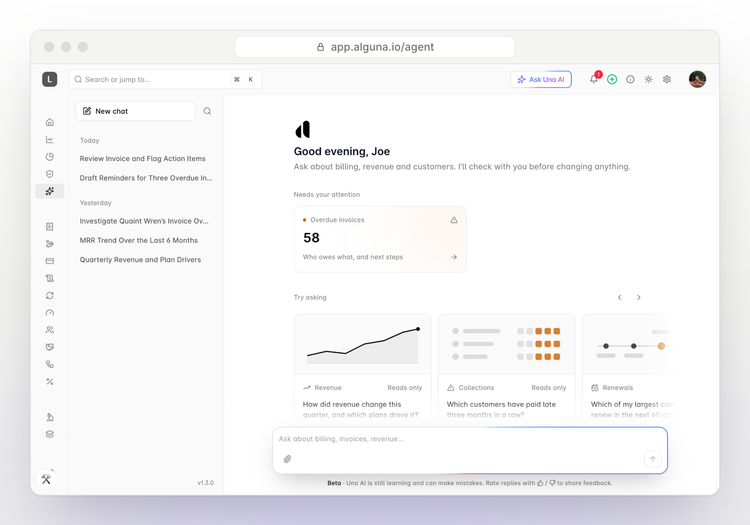The image size is (750, 525).
Task: Click the shapes icon below the invoice icon
Action: pyautogui.click(x=50, y=244)
